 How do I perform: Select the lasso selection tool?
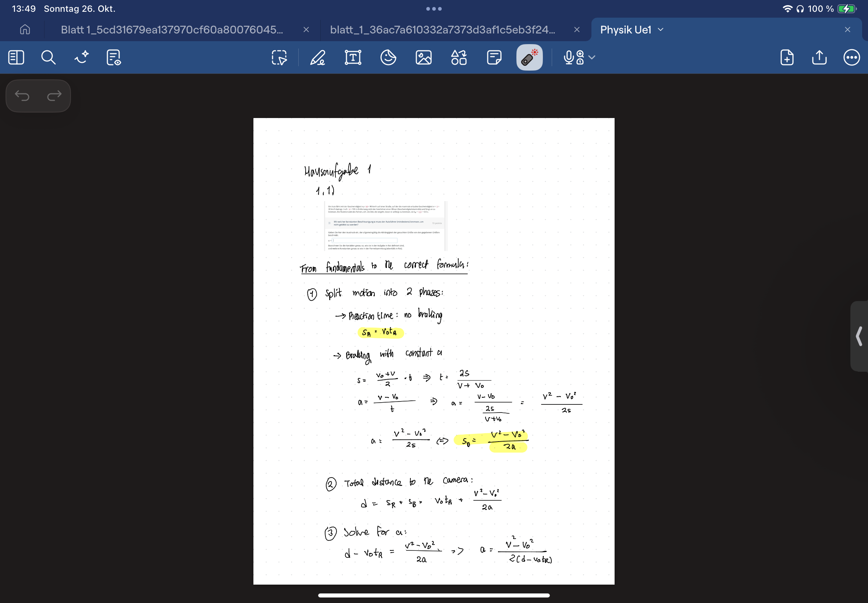click(x=279, y=58)
